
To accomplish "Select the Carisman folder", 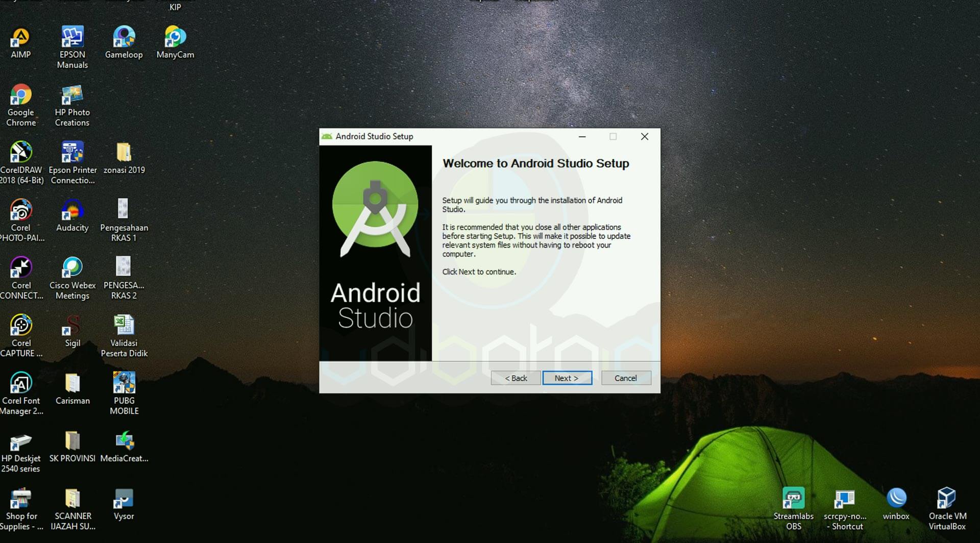I will point(72,389).
